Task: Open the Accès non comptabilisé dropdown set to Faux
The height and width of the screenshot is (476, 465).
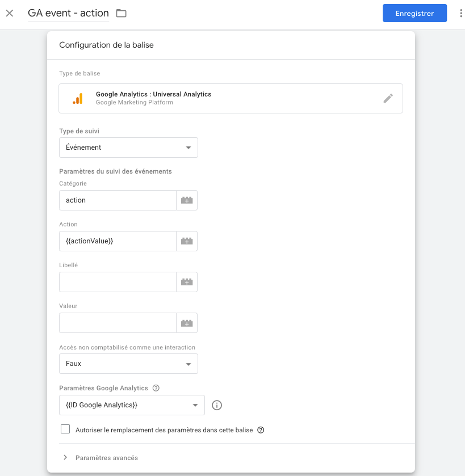Action: pos(128,364)
